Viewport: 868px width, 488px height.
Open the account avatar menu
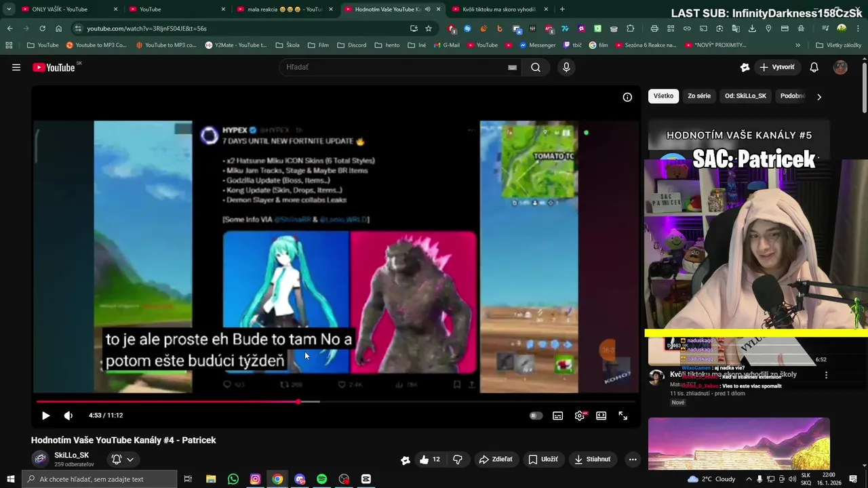(x=840, y=67)
